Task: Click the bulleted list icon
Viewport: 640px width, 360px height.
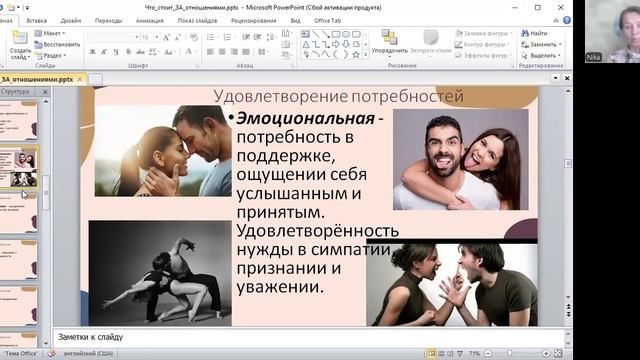Action: [211, 37]
